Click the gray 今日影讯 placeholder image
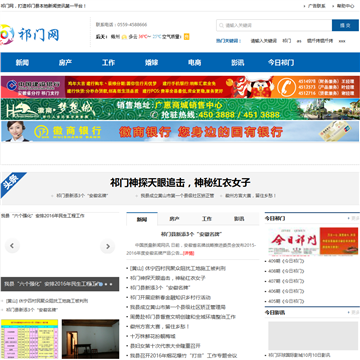The image size is (360, 360). 313,336
